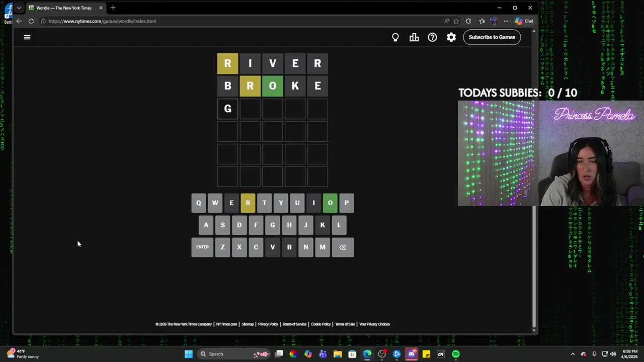
Task: Click the backspace key on Wordle keyboard
Action: click(x=343, y=247)
